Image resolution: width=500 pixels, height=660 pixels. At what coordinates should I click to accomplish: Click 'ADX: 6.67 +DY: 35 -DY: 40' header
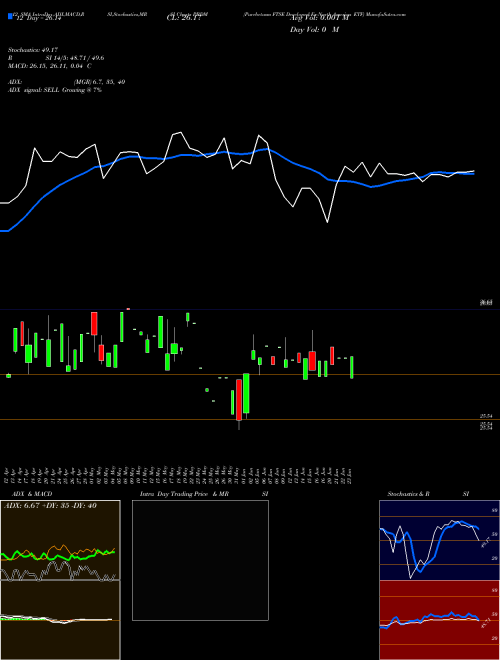51,505
